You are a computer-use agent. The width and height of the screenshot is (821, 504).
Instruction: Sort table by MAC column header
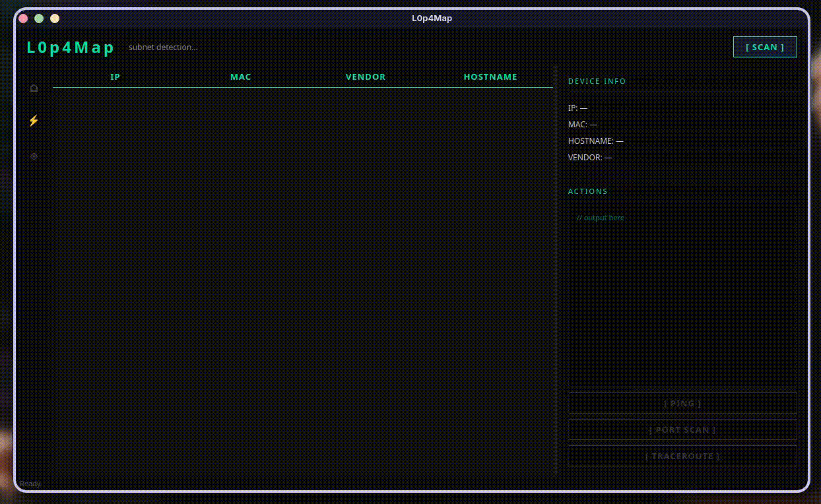click(x=240, y=77)
